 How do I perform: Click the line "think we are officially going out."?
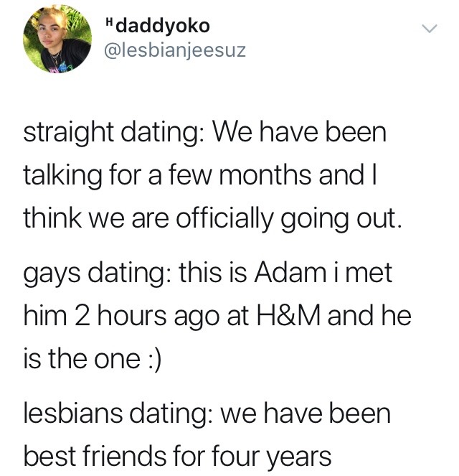[210, 216]
